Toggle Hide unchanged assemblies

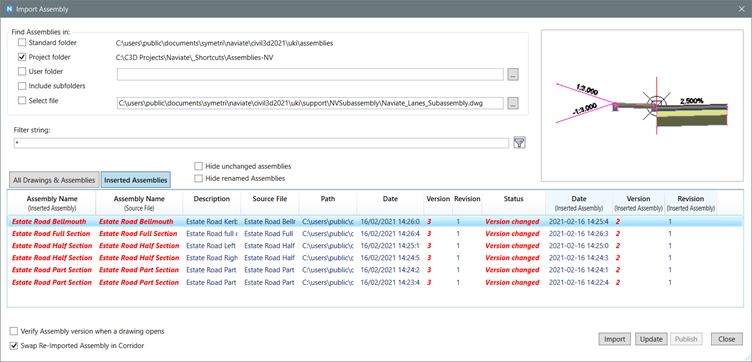click(x=198, y=166)
